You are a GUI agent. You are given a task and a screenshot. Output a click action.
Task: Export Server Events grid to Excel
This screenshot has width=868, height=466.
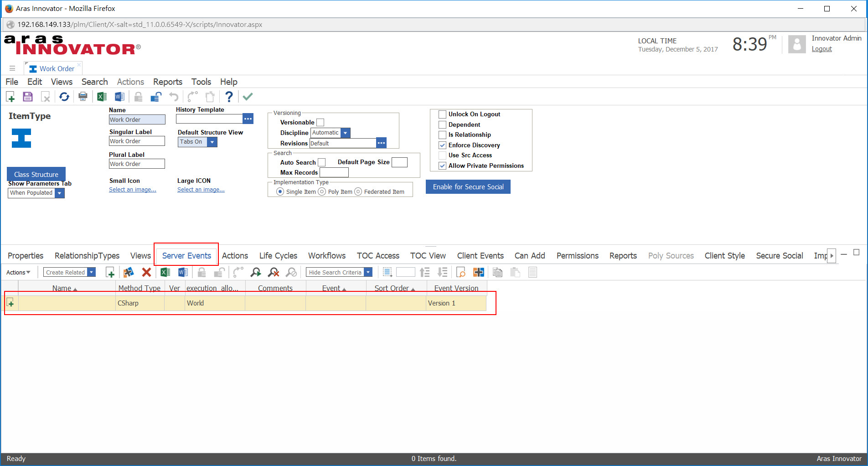pos(165,273)
